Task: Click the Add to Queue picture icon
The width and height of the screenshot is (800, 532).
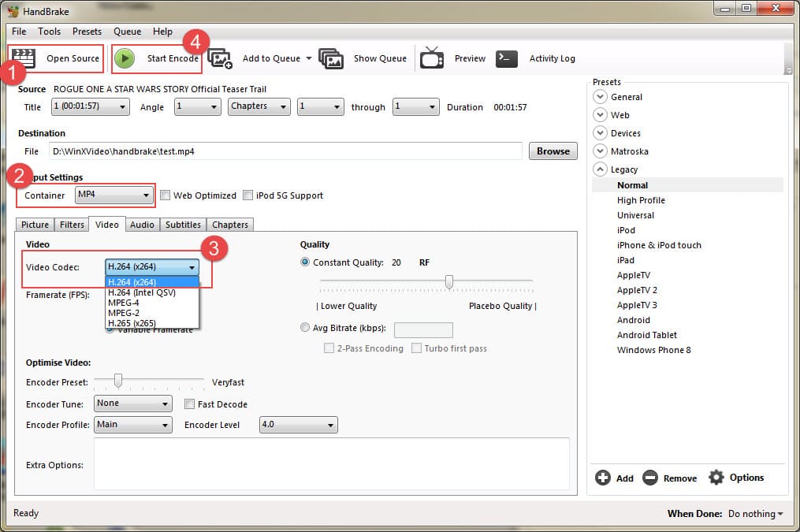Action: tap(220, 58)
